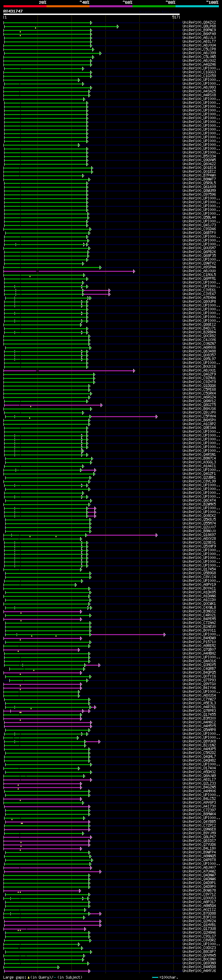
Task: Click the UniRef100_Q6PB26 row label
Action: pos(199,252)
